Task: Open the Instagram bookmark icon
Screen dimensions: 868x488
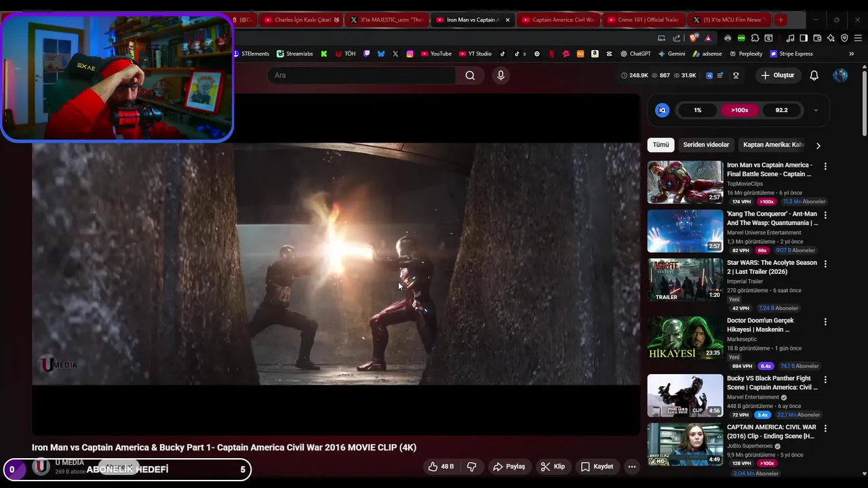Action: 410,54
